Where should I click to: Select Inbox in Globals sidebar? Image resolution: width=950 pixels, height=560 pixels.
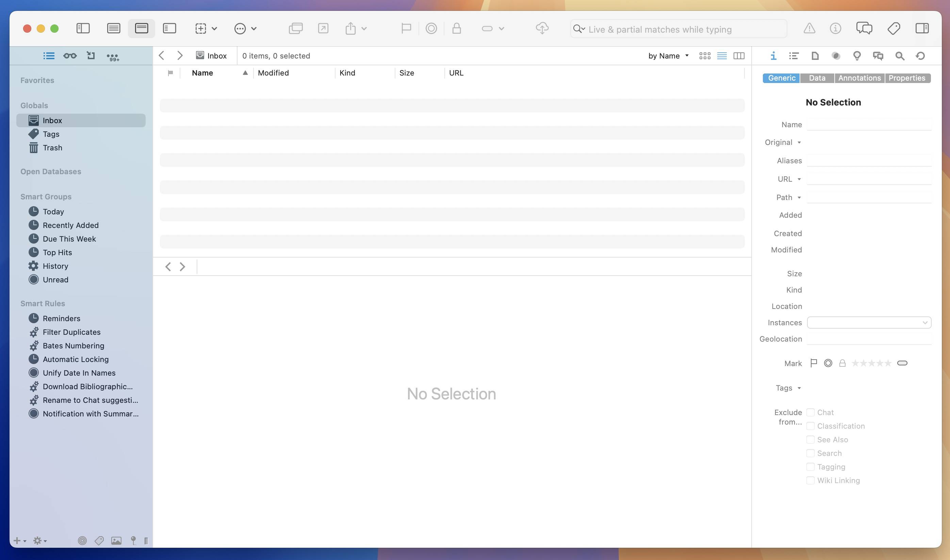pyautogui.click(x=81, y=120)
